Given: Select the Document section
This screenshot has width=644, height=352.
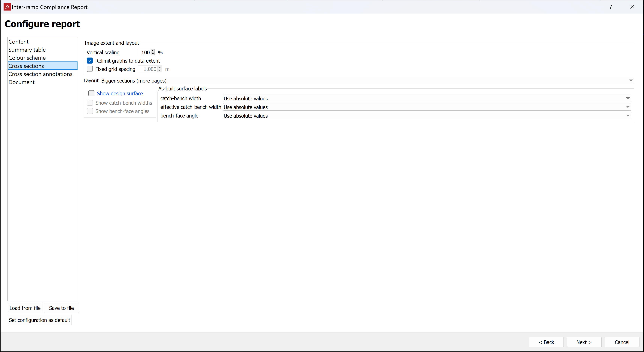Looking at the screenshot, I should 22,82.
